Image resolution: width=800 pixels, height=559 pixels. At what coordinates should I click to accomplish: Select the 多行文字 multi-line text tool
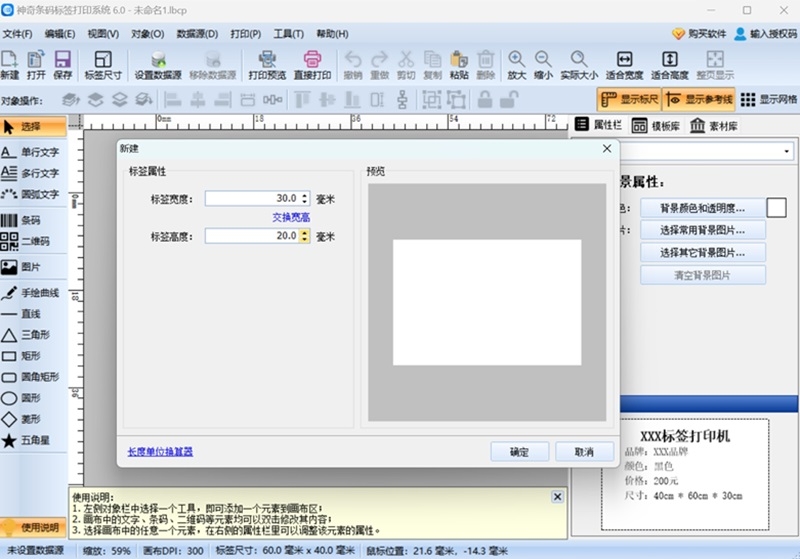pos(33,173)
